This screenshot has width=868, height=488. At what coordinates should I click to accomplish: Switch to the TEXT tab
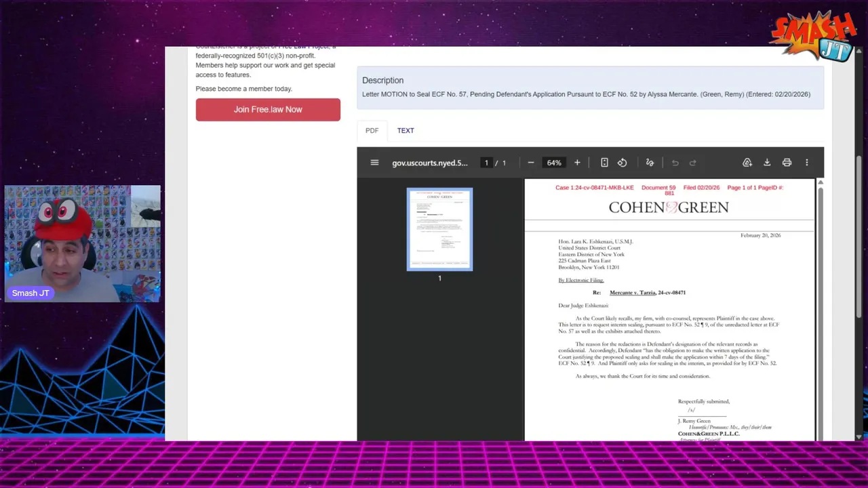(406, 130)
